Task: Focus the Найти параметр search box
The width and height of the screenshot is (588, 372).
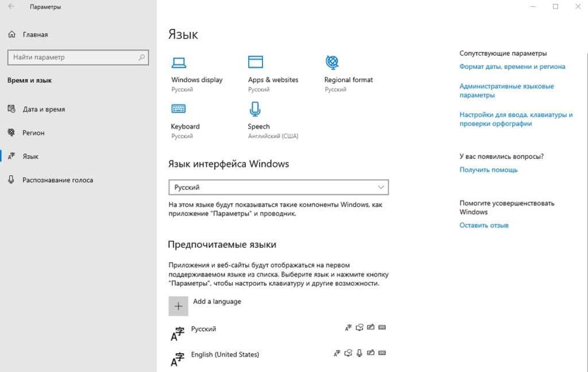Action: [78, 57]
